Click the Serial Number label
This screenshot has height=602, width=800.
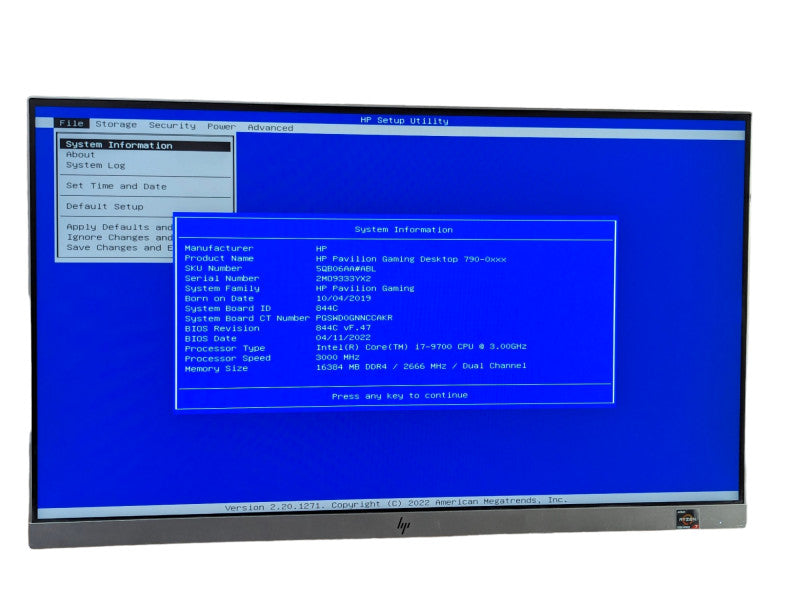point(221,279)
